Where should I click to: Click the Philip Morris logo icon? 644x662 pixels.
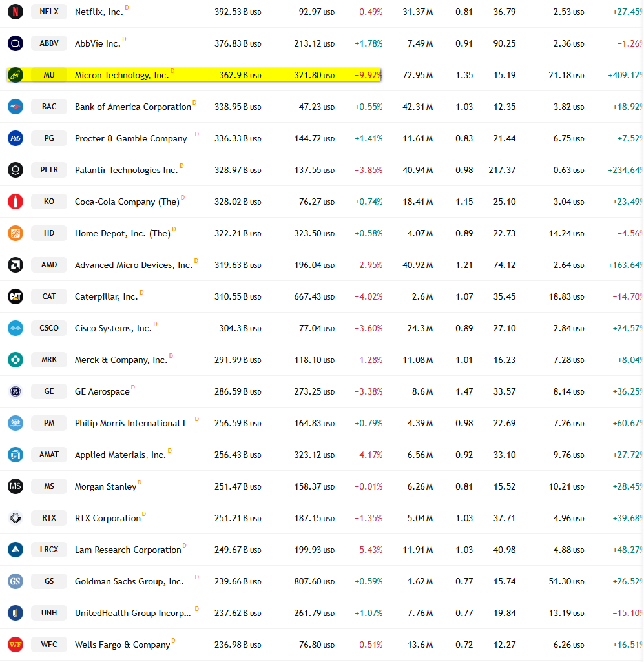point(16,423)
